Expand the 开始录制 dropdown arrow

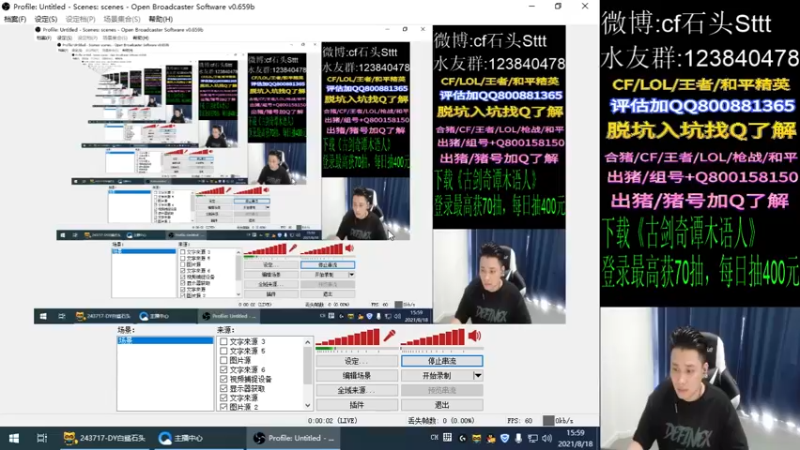[478, 376]
